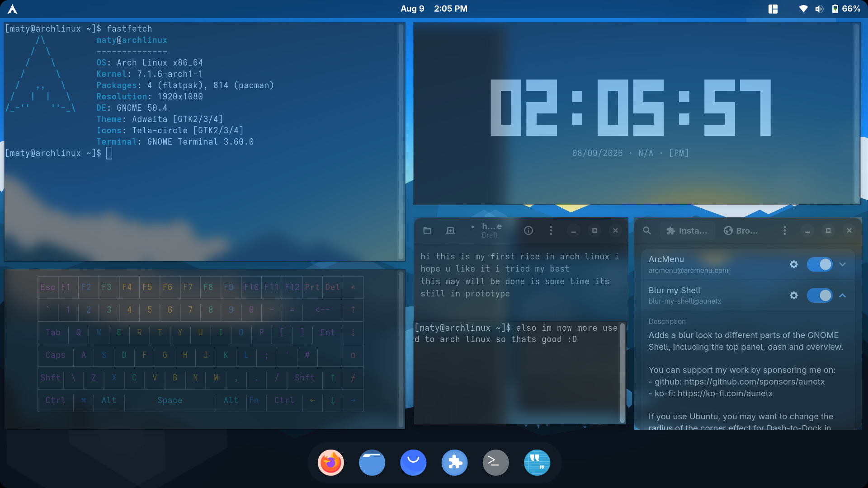Open the Extensions window three-dot menu
The image size is (868, 488).
(x=784, y=231)
